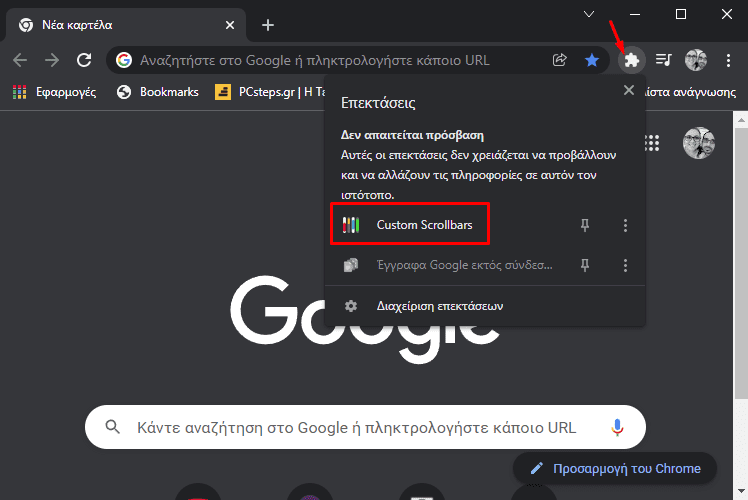Click the Google search box on page
This screenshot has height=500, width=748.
pos(365,427)
